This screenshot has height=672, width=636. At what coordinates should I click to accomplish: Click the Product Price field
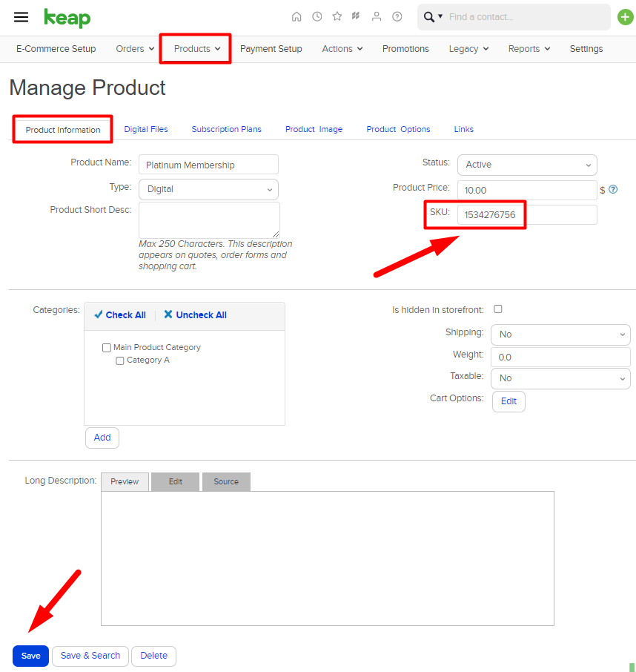click(527, 190)
